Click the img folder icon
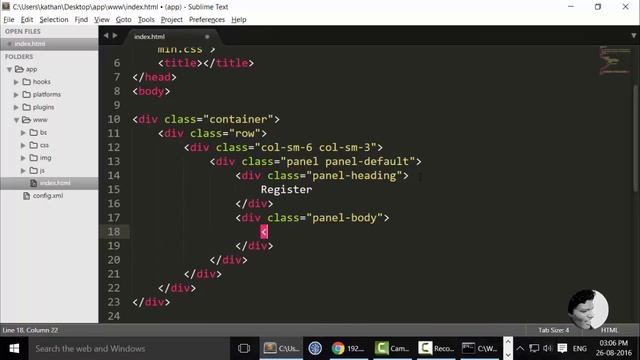The height and width of the screenshot is (360, 640). (x=33, y=158)
